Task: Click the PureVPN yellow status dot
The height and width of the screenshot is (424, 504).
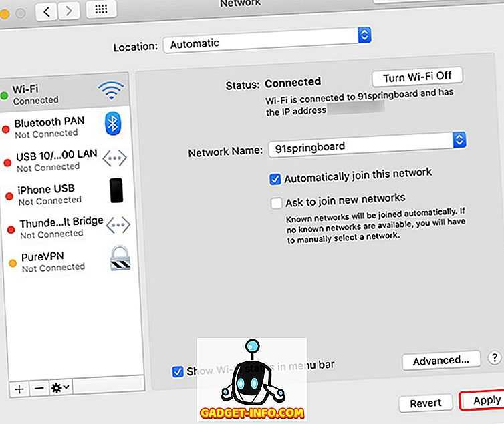Action: point(13,264)
